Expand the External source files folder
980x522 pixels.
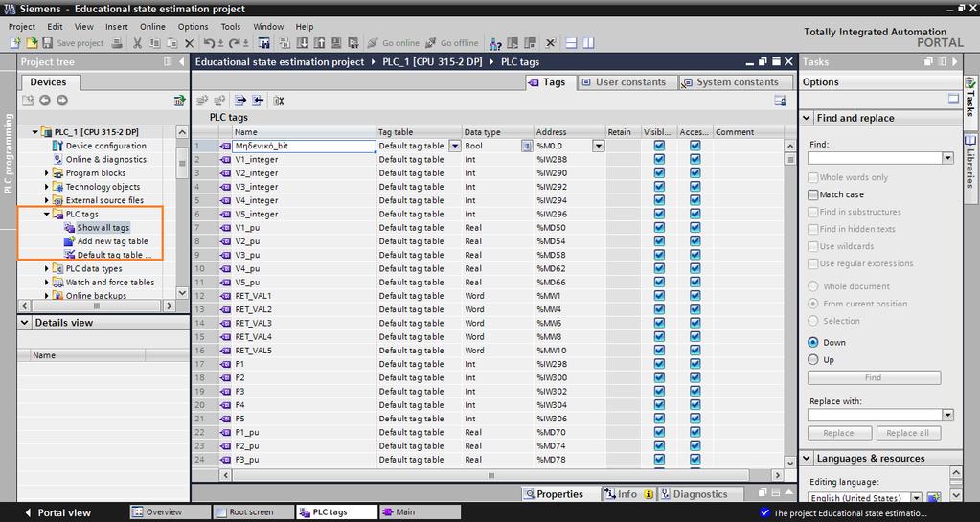pos(46,201)
